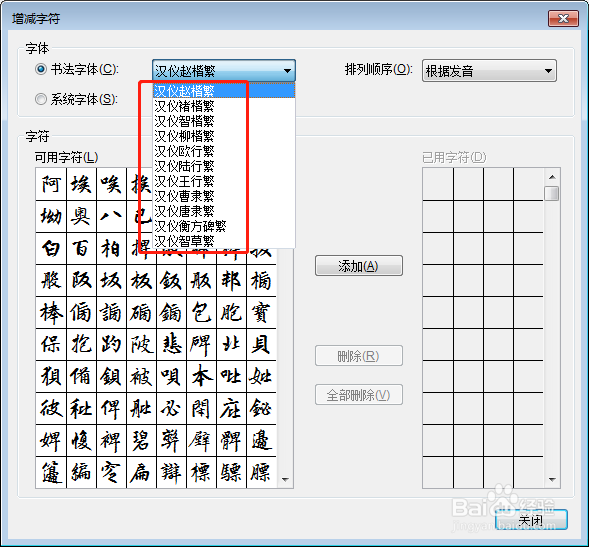This screenshot has width=589, height=547.
Task: Choose 汉仪王行繁 from the font list
Action: click(224, 181)
